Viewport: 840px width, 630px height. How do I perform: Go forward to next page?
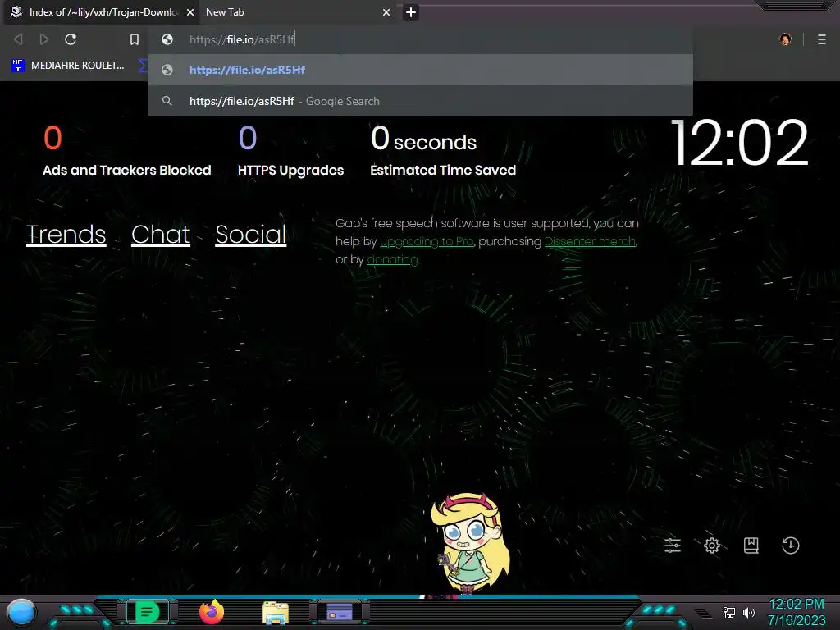click(44, 39)
